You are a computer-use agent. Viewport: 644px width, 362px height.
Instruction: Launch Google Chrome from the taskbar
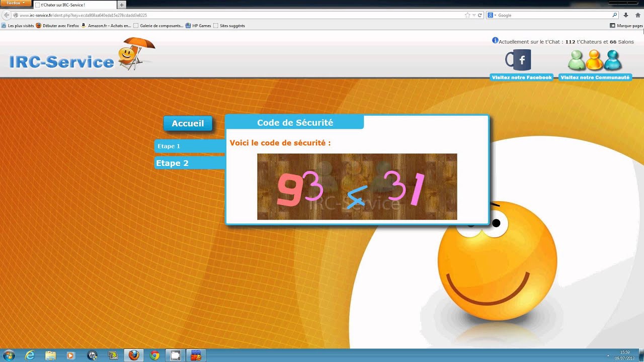(x=154, y=355)
